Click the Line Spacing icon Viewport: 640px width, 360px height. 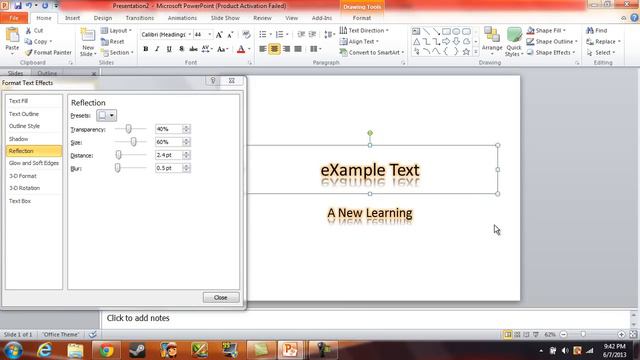click(329, 35)
